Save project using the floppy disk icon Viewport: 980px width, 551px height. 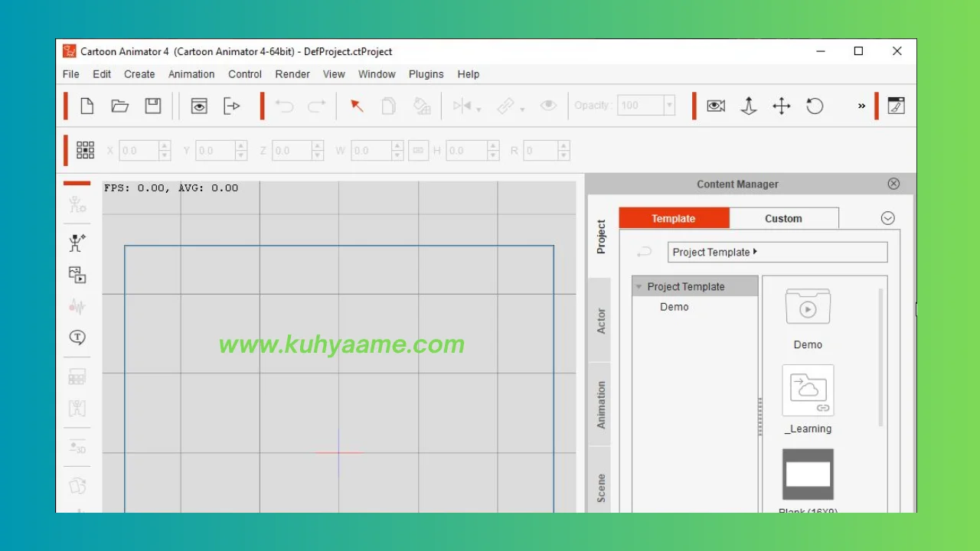coord(153,106)
